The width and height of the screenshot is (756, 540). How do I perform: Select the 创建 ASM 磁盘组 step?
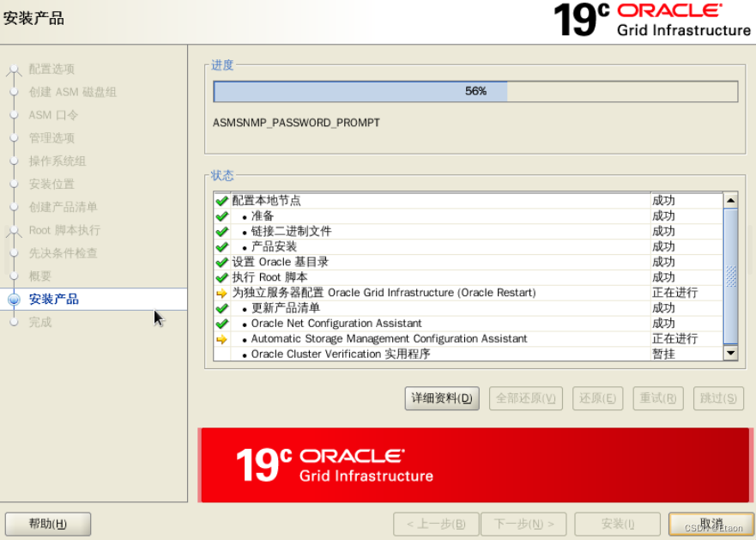click(x=72, y=92)
